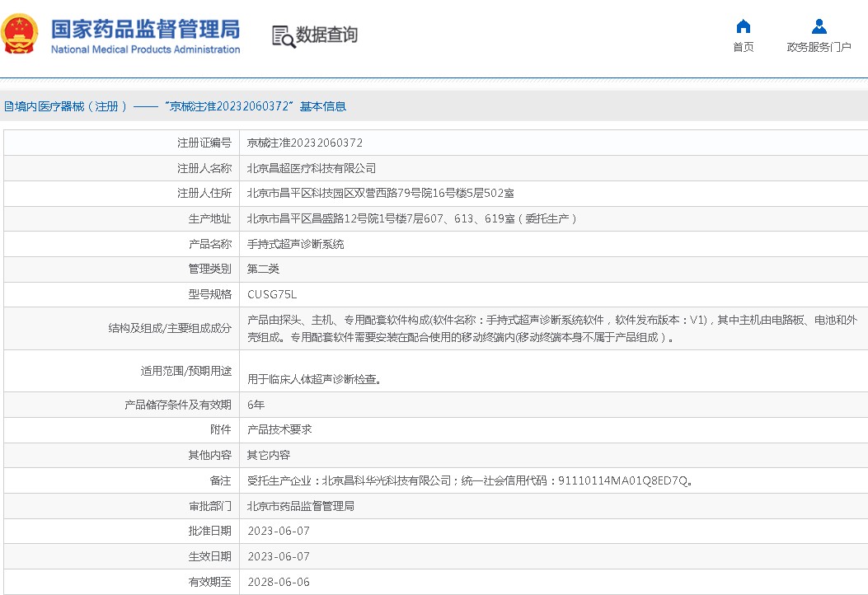The height and width of the screenshot is (595, 868).
Task: Click registrant name 北京昌超医疗科技有限公司
Action: point(312,168)
